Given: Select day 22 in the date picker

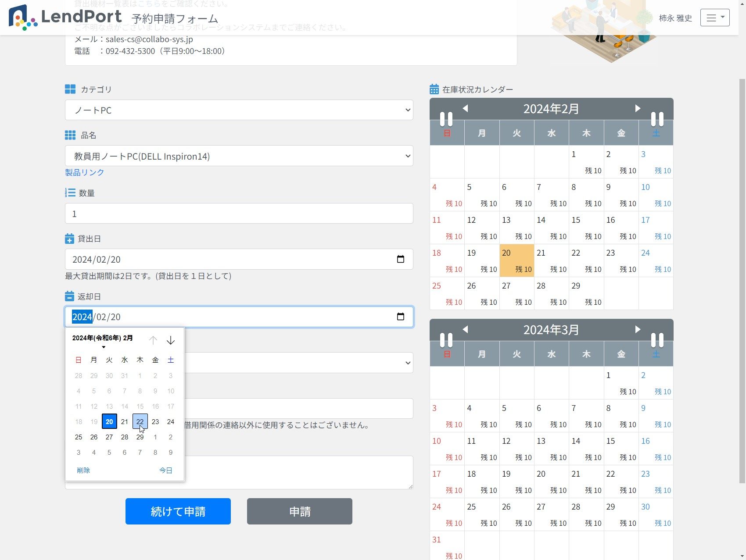Looking at the screenshot, I should point(140,421).
